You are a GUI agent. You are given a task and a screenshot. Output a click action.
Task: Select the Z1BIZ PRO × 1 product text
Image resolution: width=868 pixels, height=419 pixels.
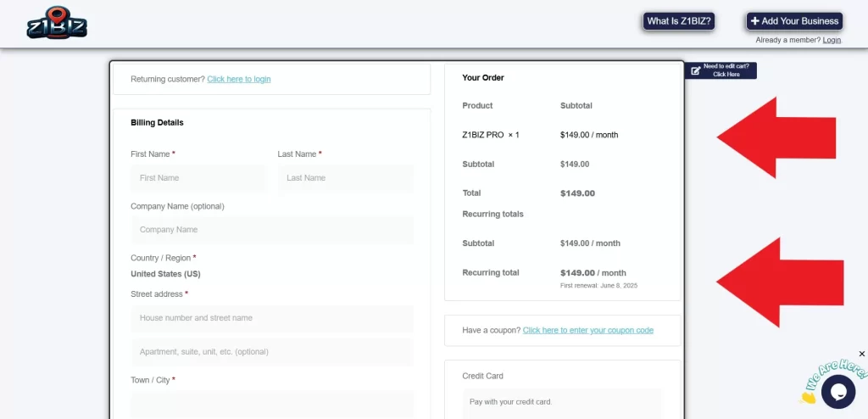[x=491, y=135]
